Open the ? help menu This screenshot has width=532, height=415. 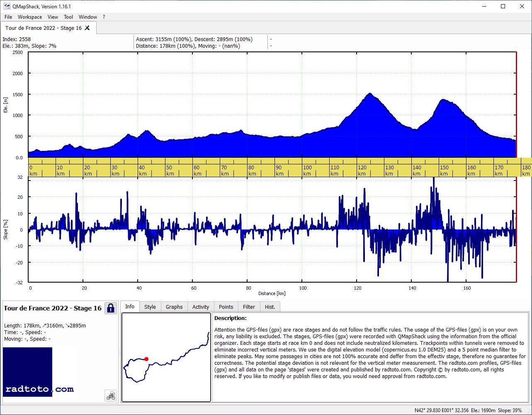tap(104, 17)
